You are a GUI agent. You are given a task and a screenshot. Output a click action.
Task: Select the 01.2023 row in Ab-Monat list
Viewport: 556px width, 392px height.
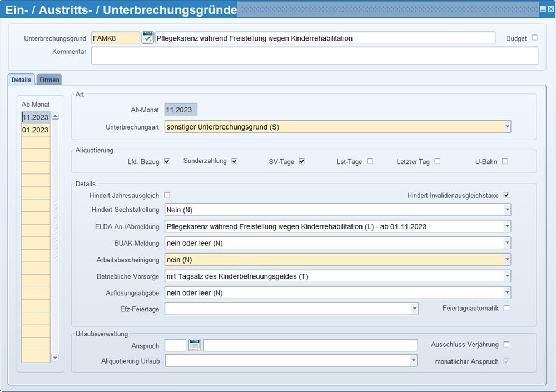36,130
